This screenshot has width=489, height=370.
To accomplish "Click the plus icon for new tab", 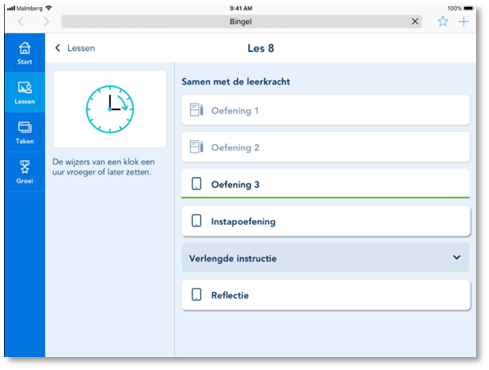I will point(464,22).
